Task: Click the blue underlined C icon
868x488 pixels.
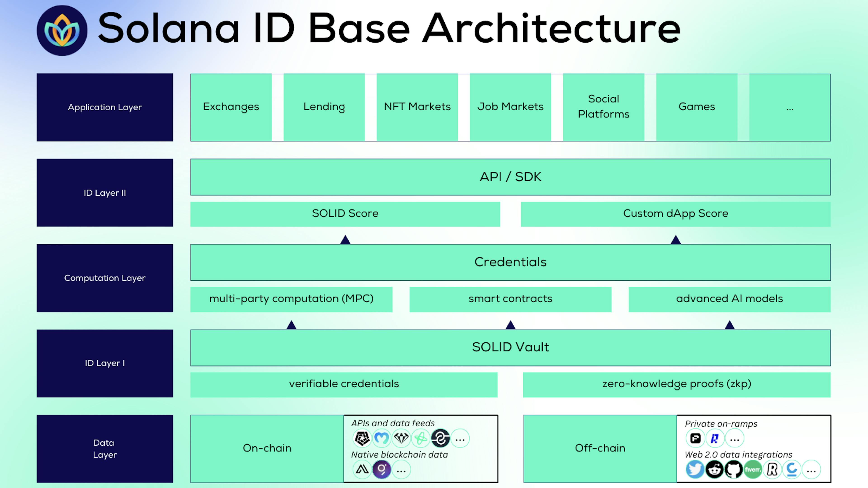Action: [x=792, y=469]
